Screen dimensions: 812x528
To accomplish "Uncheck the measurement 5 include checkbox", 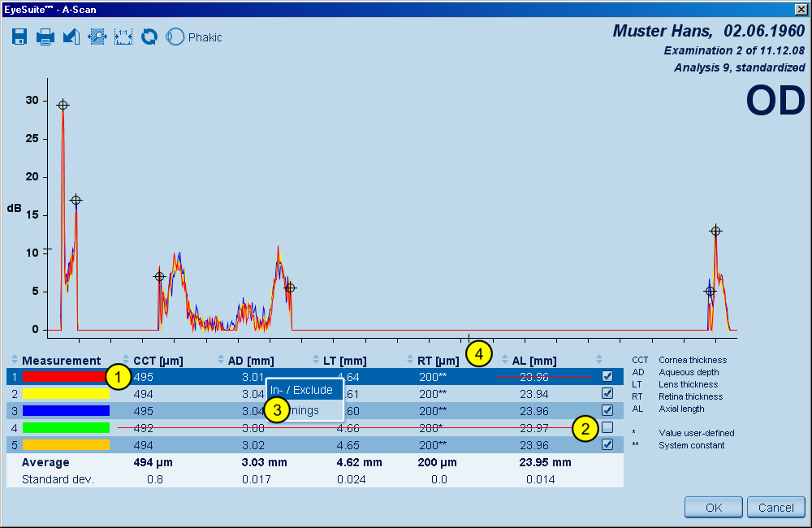I will click(x=607, y=444).
